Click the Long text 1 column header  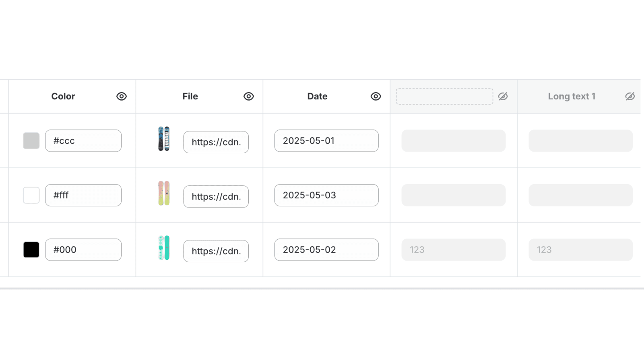(572, 97)
